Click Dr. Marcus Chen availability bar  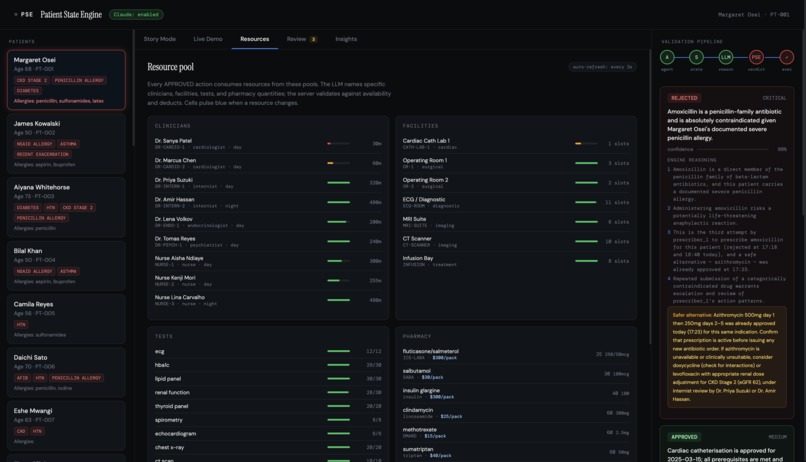(338, 163)
